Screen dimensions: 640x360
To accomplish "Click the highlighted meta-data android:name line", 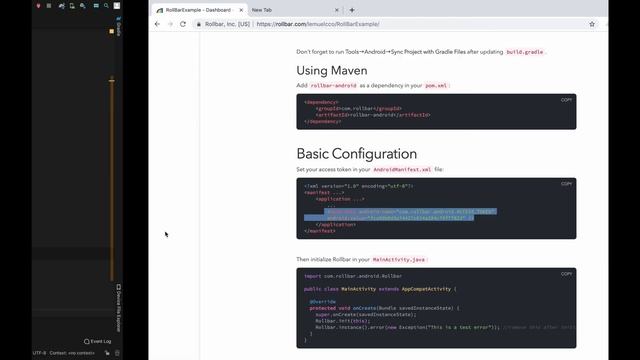I will pos(411,211).
